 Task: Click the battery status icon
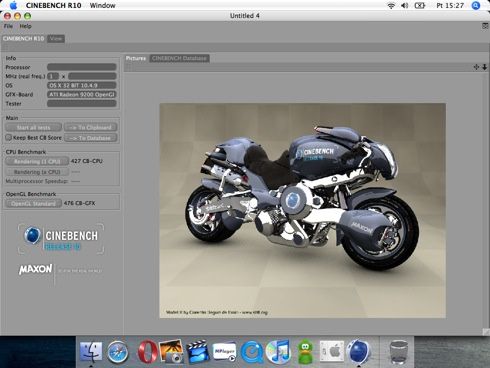coord(419,5)
